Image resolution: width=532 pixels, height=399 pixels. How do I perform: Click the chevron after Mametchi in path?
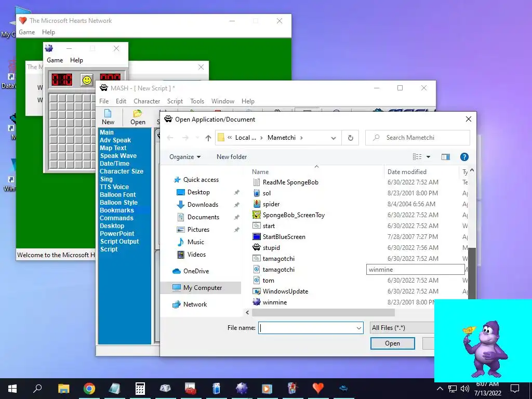(301, 138)
